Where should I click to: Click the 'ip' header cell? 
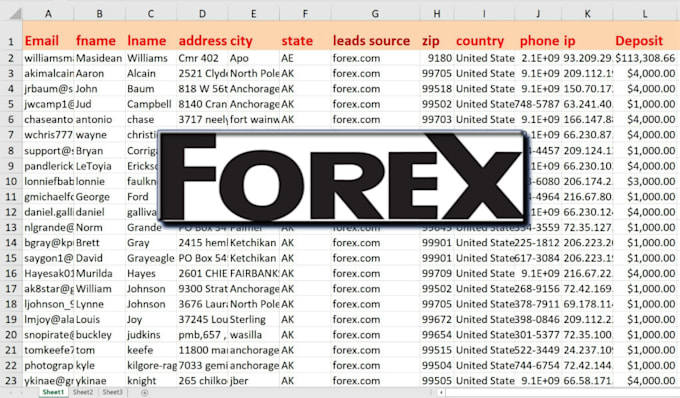[587, 36]
